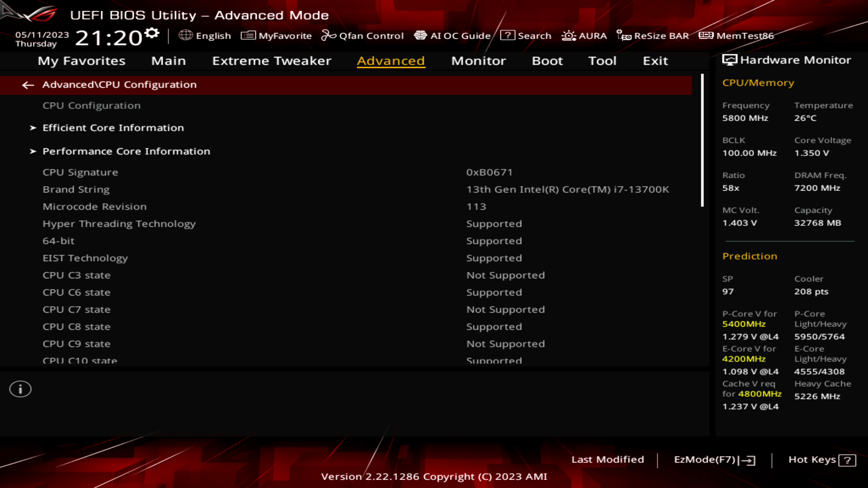Click CPU Configuration heading
Screen dimensions: 868x488
coord(91,105)
